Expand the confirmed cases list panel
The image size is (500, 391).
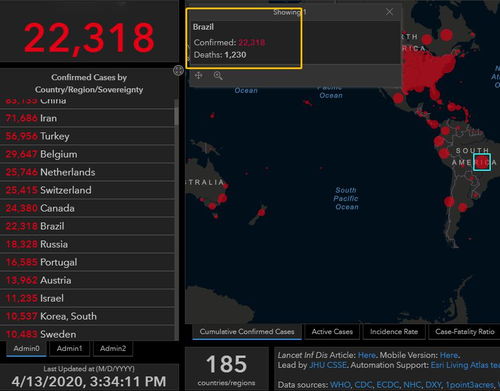click(178, 70)
